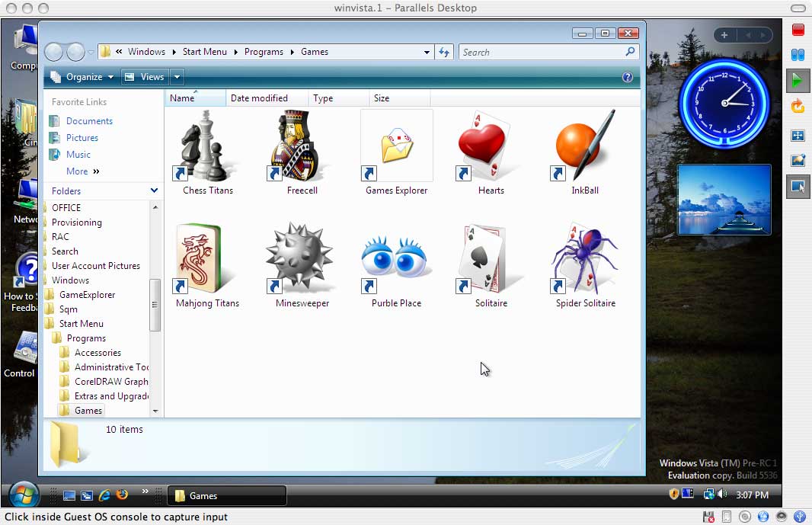Open the Games Explorer shortcut
The width and height of the screenshot is (812, 525).
[x=397, y=152]
